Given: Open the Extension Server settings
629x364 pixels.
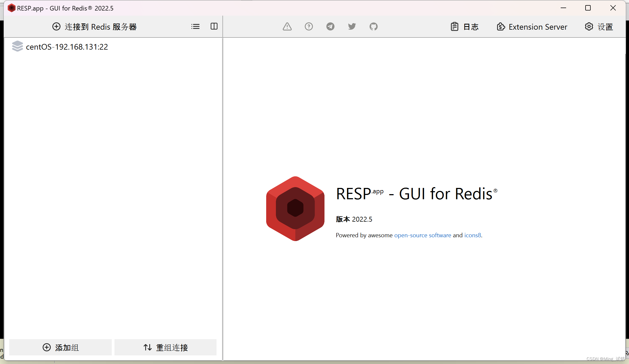Looking at the screenshot, I should click(532, 27).
